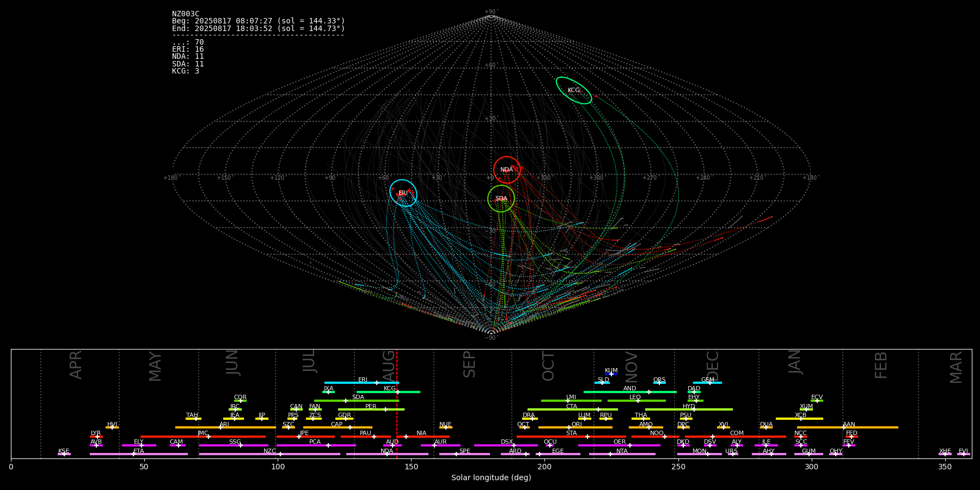980x490 pixels.
Task: Click the PAU shower bar in timeline
Action: pyautogui.click(x=366, y=437)
